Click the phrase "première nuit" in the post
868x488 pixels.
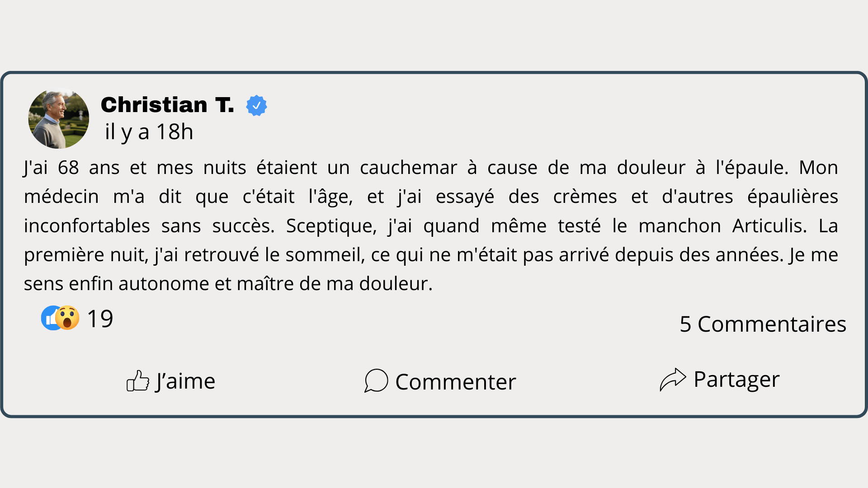tap(86, 255)
